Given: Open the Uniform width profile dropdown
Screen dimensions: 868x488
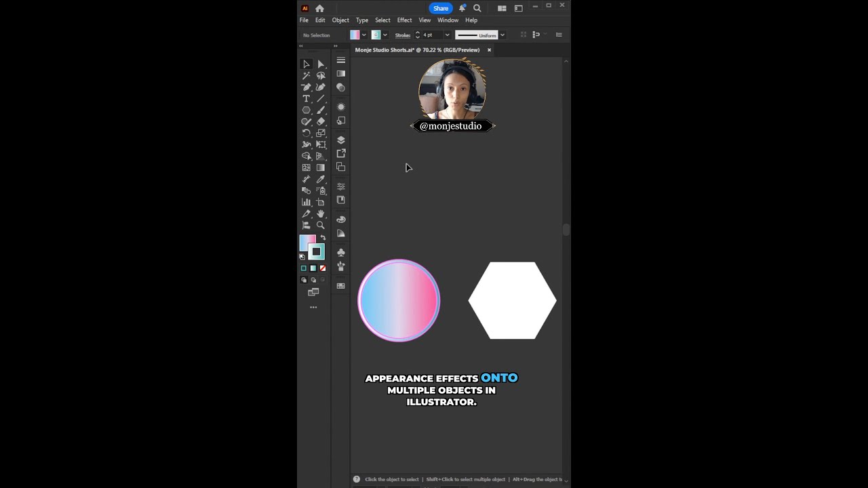Looking at the screenshot, I should [502, 35].
